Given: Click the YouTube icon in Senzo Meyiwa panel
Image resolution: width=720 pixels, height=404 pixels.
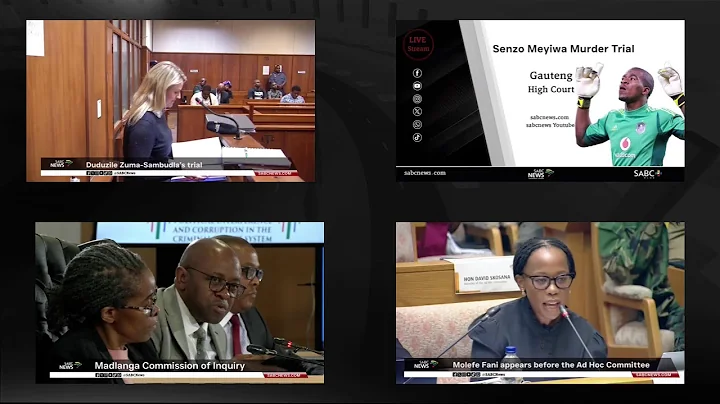Looking at the screenshot, I should pyautogui.click(x=417, y=86).
